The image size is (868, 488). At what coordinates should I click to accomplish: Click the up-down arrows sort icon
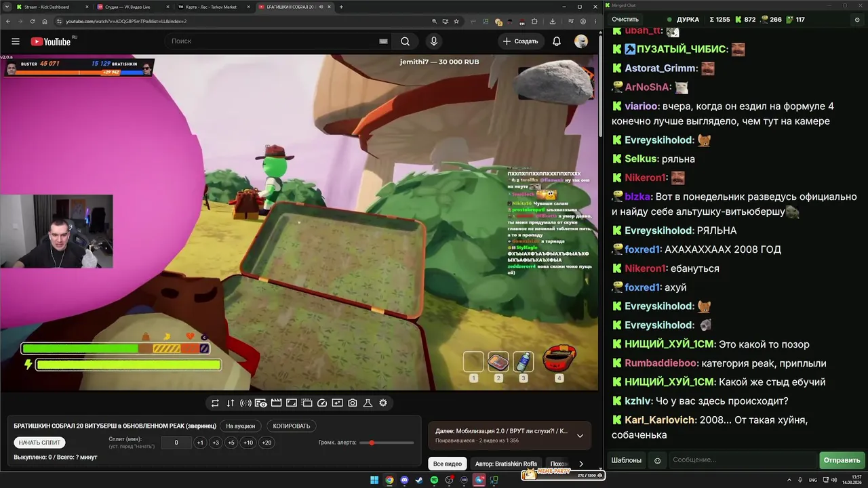(231, 403)
